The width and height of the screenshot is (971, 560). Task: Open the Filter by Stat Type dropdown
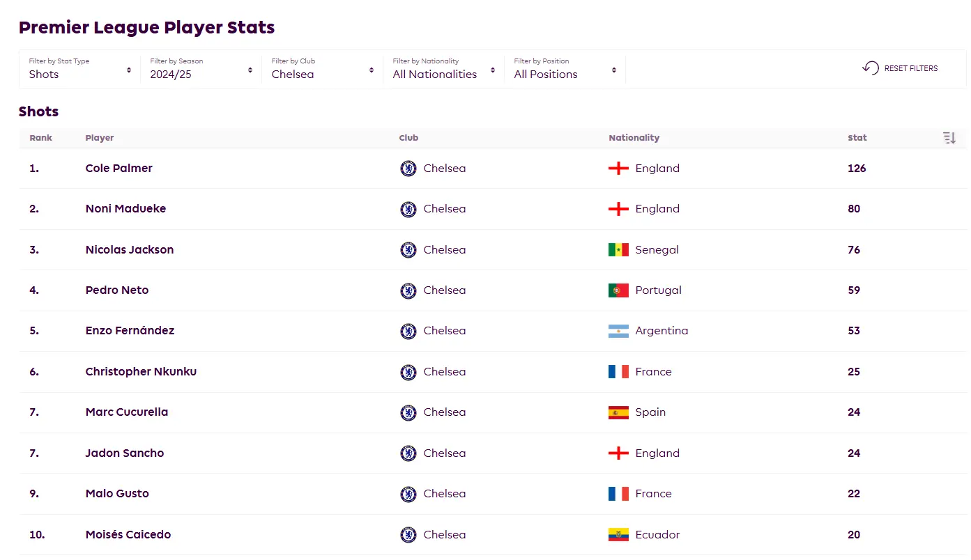click(x=80, y=69)
